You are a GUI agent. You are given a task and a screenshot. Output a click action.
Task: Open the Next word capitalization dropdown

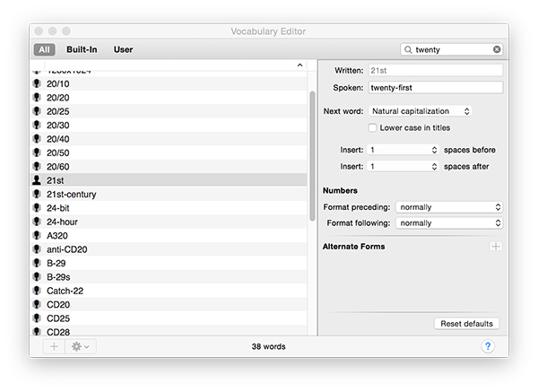pos(420,111)
